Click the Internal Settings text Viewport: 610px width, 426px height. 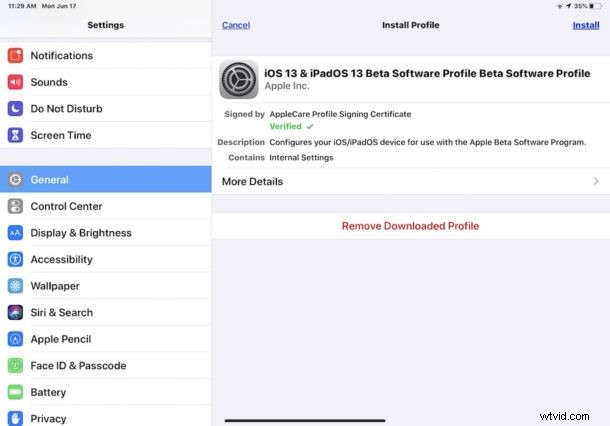[x=301, y=158]
